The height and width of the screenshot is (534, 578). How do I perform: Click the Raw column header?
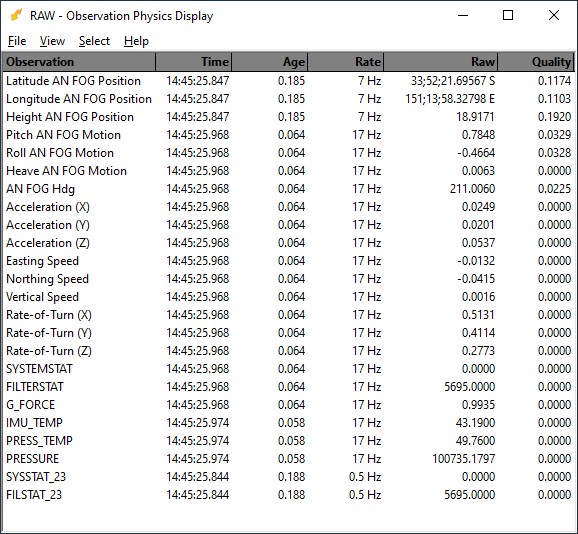click(441, 62)
